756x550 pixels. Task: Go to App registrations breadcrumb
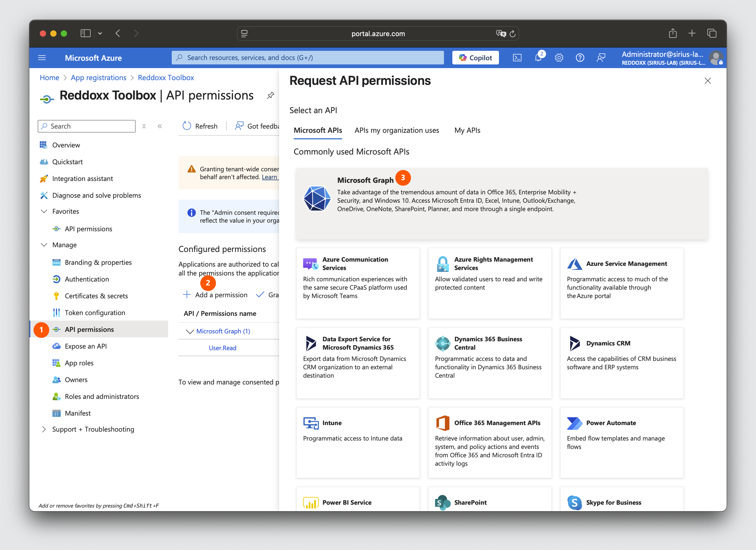98,78
